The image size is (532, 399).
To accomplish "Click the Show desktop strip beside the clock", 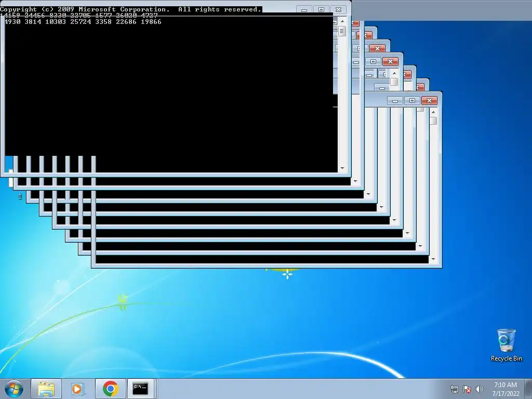I will pyautogui.click(x=528, y=389).
